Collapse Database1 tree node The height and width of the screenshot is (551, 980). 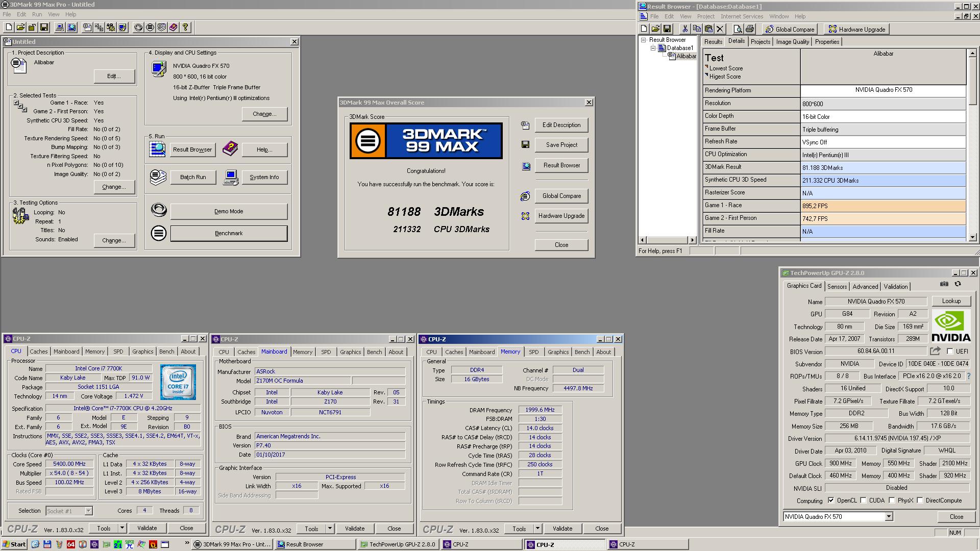[x=653, y=48]
